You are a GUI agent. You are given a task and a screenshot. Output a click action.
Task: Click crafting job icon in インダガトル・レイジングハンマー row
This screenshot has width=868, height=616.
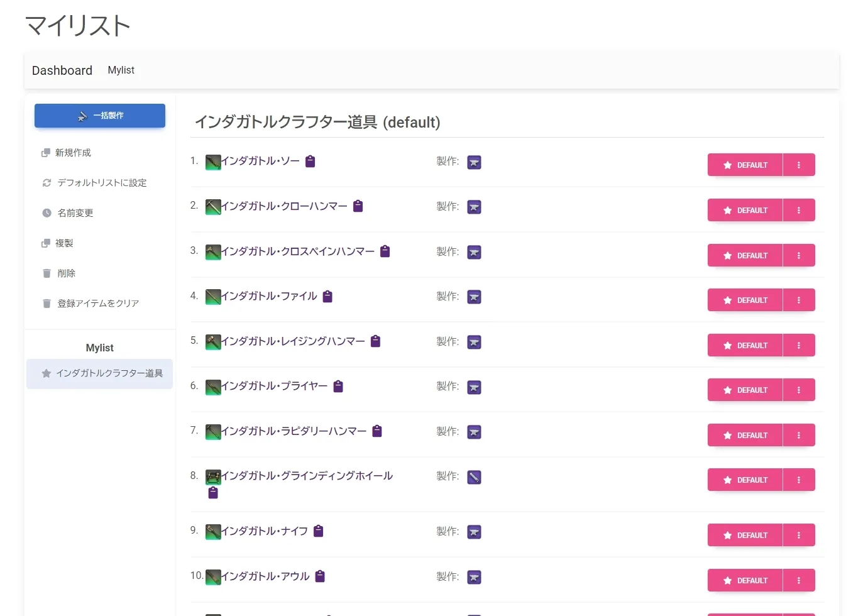475,343
